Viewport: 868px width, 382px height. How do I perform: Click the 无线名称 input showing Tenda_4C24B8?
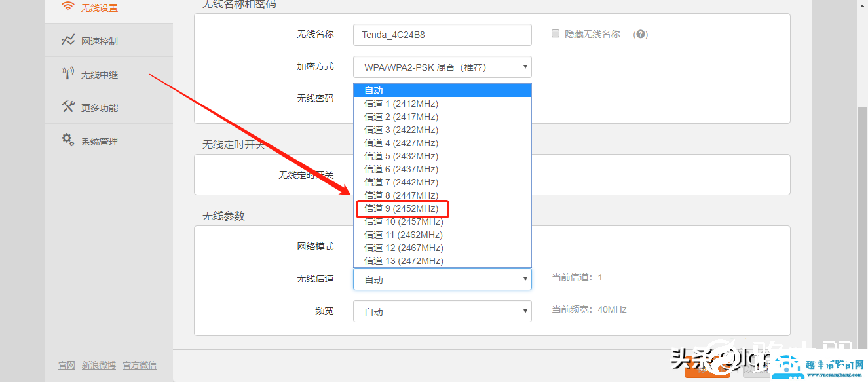click(x=442, y=34)
